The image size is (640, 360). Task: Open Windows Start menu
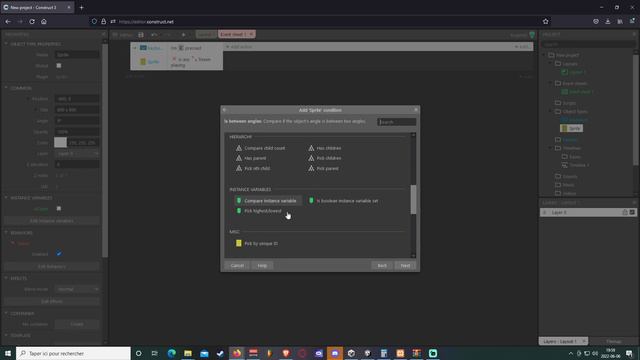coord(8,353)
